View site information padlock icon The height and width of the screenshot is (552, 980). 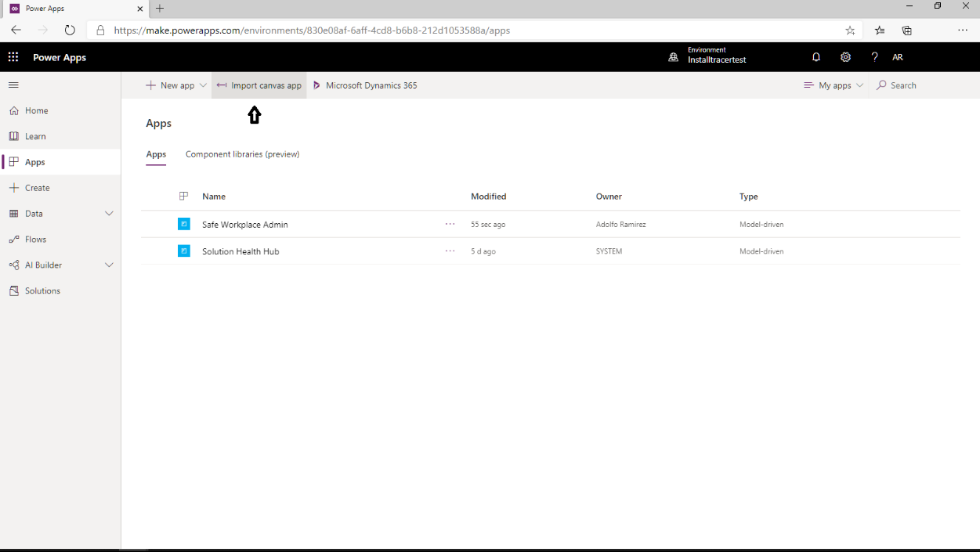pos(100,31)
